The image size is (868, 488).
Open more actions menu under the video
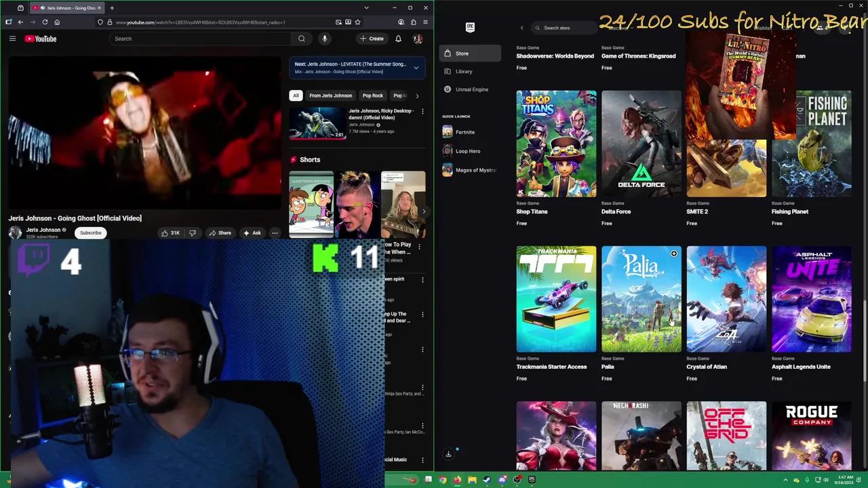pos(275,232)
